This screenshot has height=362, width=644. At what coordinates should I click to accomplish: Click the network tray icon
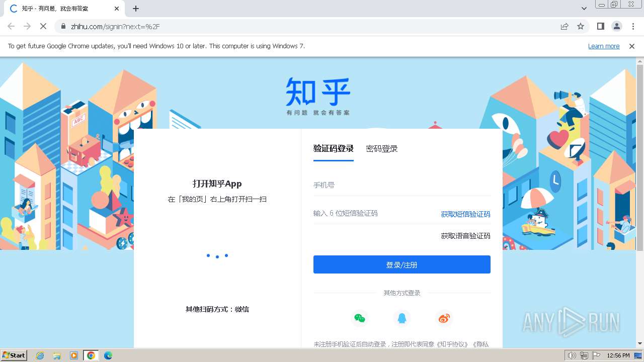click(584, 355)
